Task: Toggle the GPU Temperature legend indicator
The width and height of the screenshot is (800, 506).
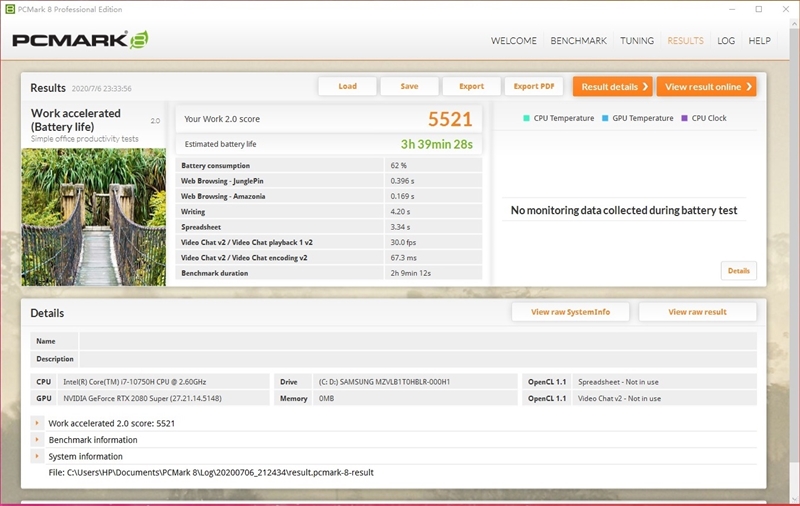Action: [605, 118]
